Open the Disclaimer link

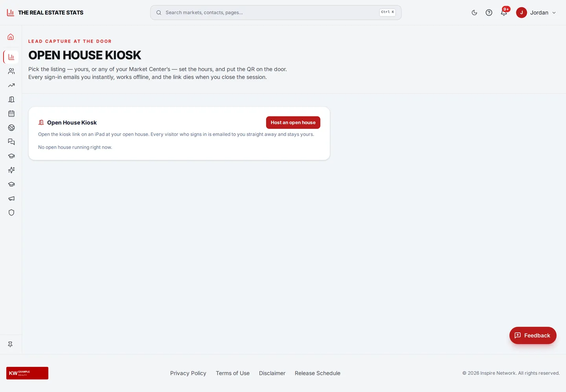pos(272,373)
